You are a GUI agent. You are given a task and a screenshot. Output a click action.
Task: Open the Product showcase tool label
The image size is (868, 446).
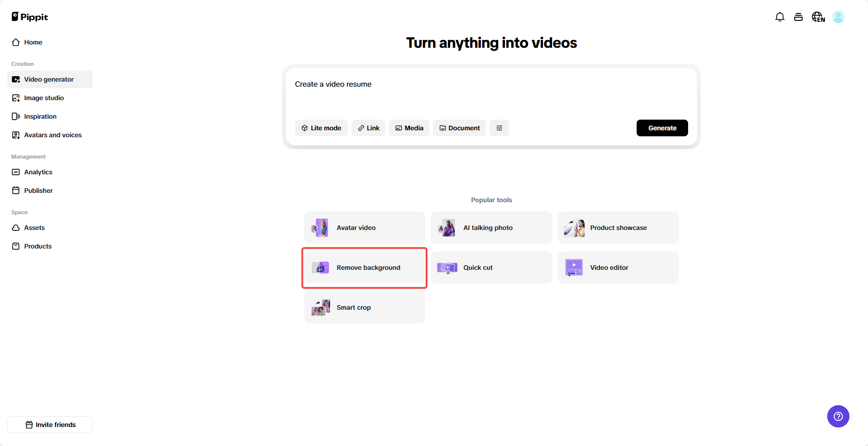tap(619, 228)
